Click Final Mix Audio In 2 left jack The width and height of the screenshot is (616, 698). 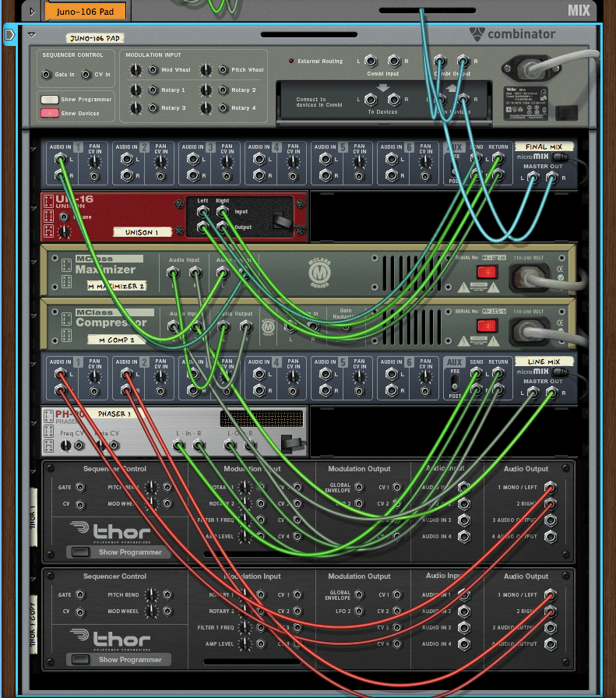click(127, 159)
